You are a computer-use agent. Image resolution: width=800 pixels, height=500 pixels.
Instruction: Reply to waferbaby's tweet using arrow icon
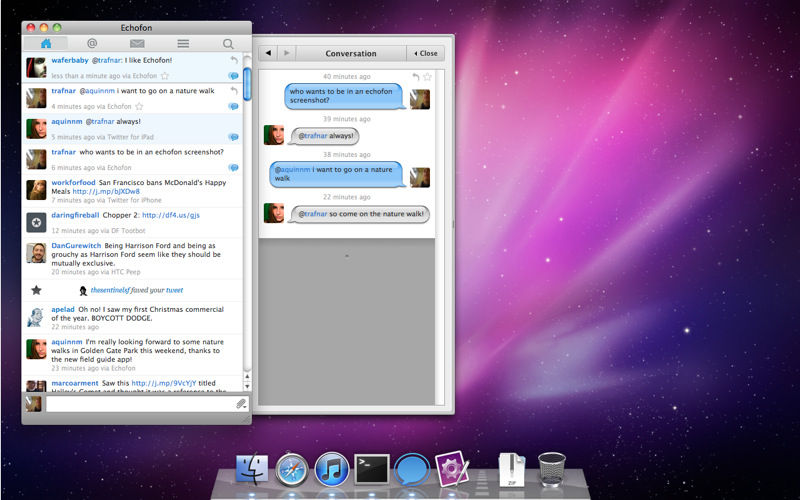[234, 60]
